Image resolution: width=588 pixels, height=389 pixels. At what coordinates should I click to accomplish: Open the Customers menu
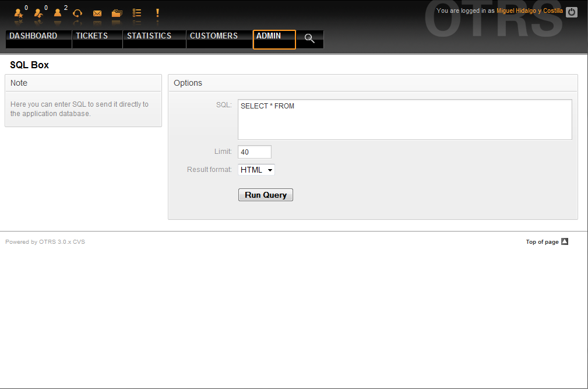pyautogui.click(x=214, y=36)
